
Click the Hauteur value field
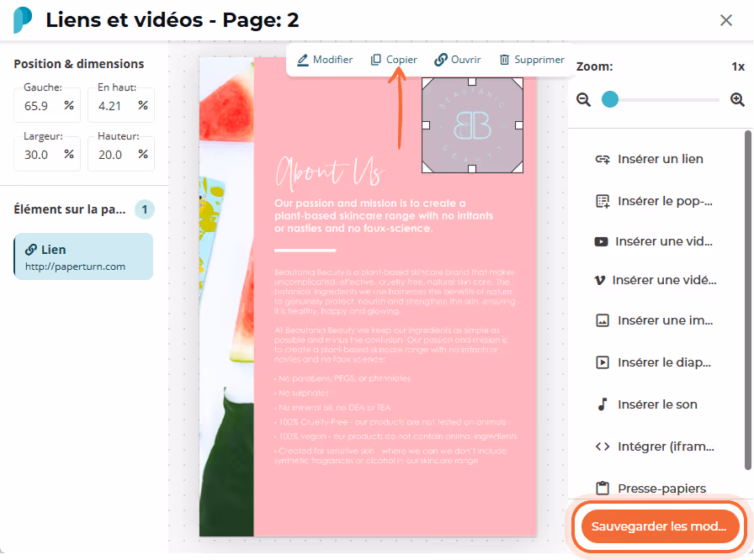[121, 154]
